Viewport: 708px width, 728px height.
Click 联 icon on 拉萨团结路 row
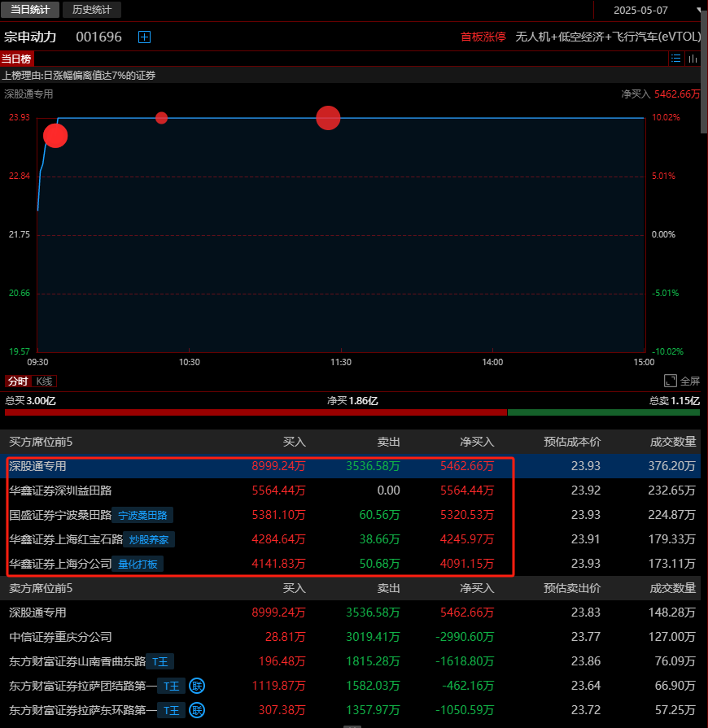coord(197,686)
